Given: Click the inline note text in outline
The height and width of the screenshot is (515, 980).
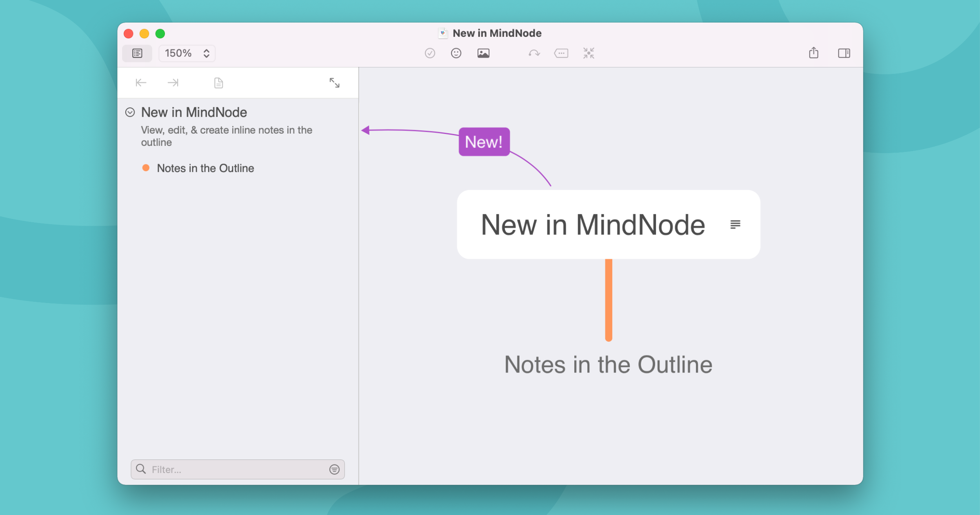Looking at the screenshot, I should tap(227, 136).
